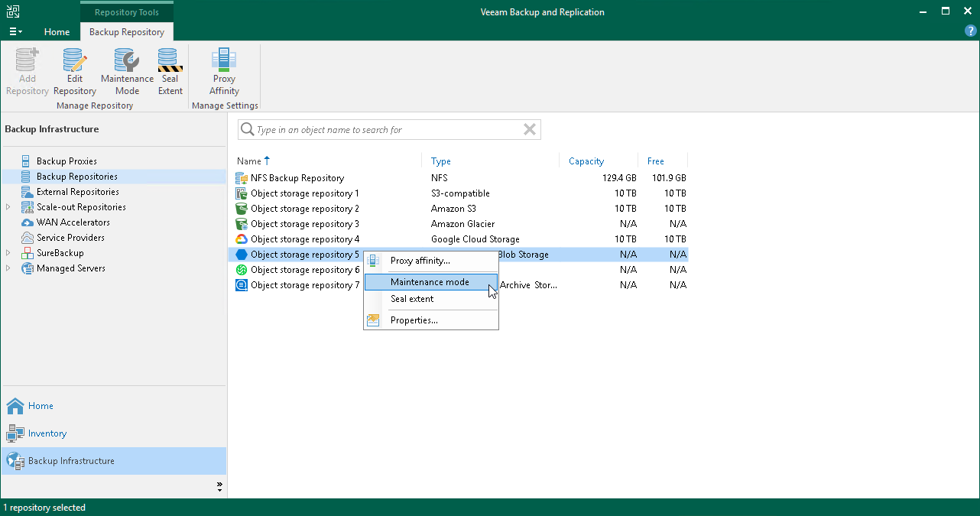Select Backup Repositories in the tree
The image size is (980, 516).
77,177
